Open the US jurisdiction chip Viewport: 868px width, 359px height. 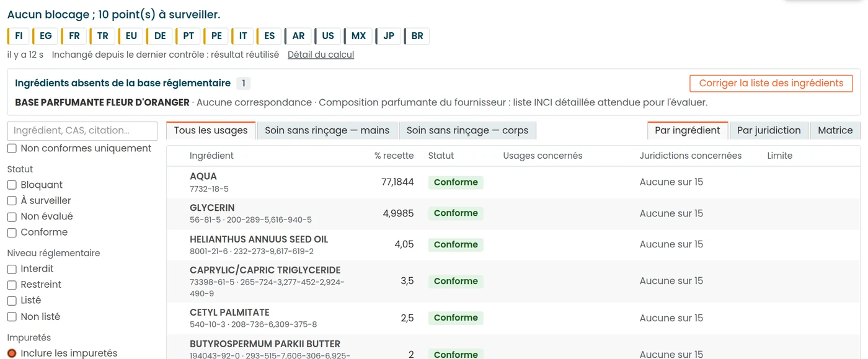pos(327,36)
